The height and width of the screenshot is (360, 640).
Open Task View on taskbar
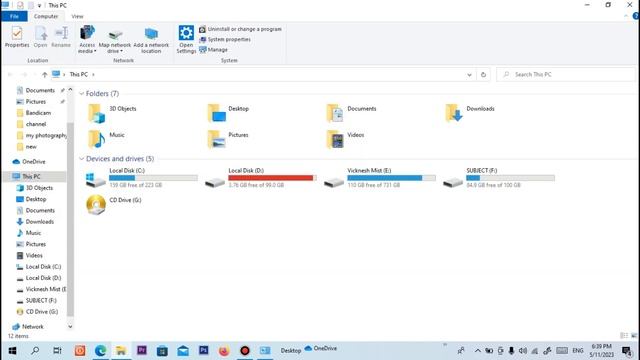57,351
